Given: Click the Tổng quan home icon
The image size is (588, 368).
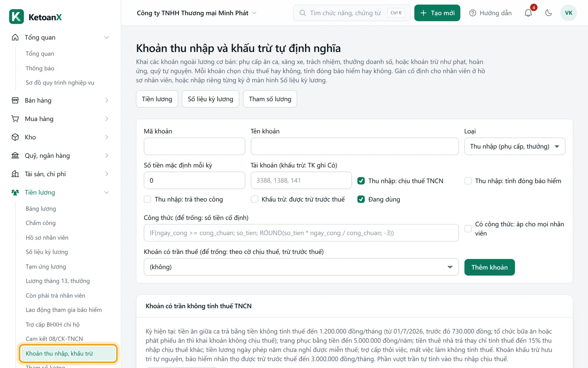Looking at the screenshot, I should pyautogui.click(x=15, y=37).
